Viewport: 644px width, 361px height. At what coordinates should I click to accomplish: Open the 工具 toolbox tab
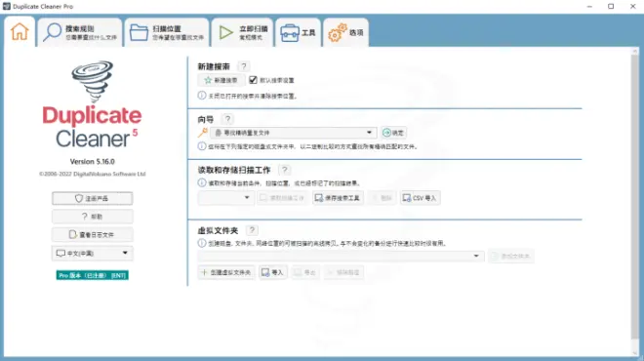[x=298, y=32]
